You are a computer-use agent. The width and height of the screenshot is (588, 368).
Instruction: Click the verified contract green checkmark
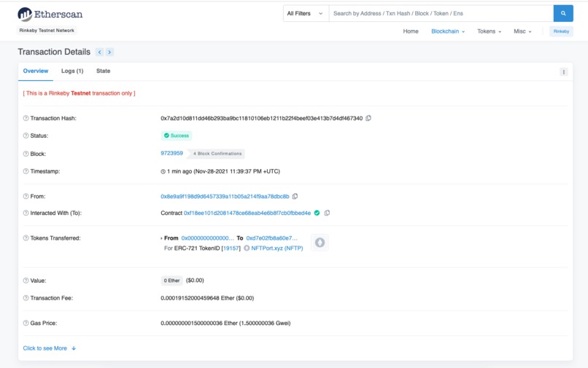point(317,213)
